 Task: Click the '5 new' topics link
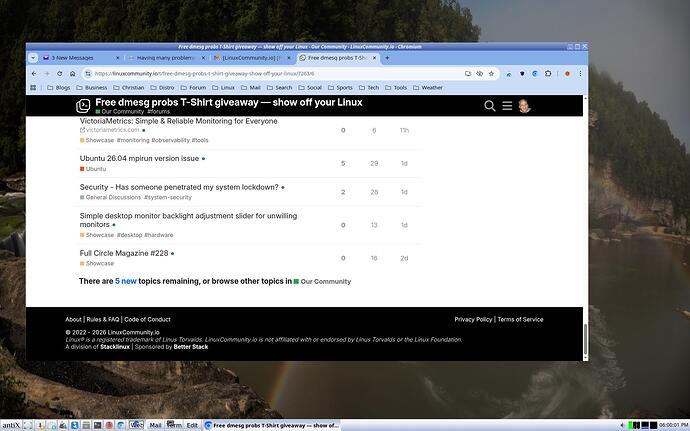pos(126,281)
